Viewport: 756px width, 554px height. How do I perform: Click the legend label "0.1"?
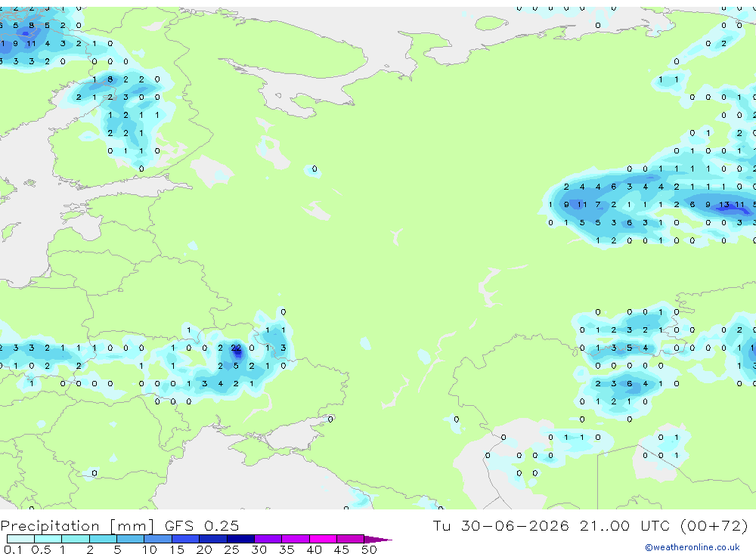click(13, 549)
